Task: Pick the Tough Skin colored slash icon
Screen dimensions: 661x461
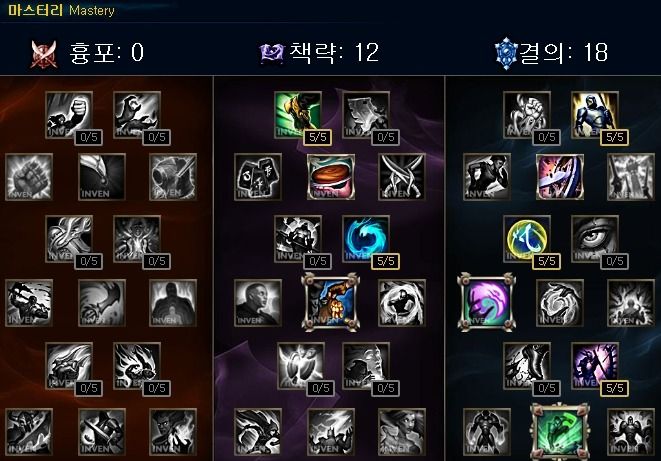Action: (x=560, y=177)
